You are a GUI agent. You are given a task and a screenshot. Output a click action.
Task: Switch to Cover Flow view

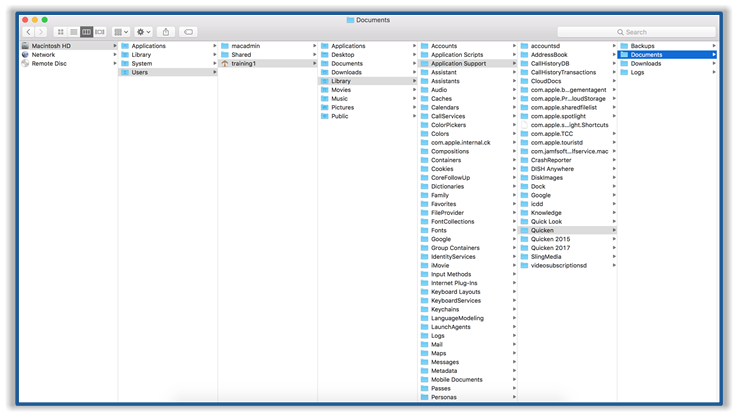click(x=99, y=32)
